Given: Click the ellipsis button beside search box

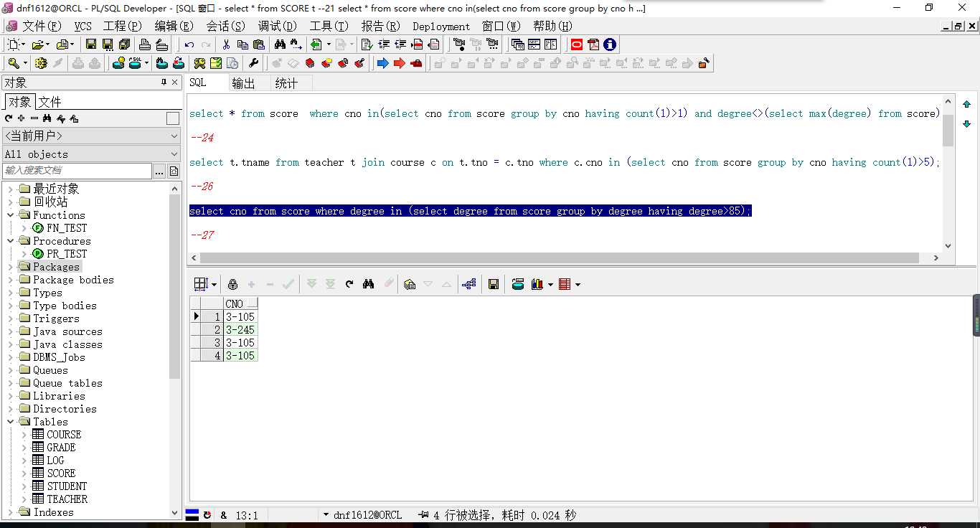Looking at the screenshot, I should click(160, 171).
